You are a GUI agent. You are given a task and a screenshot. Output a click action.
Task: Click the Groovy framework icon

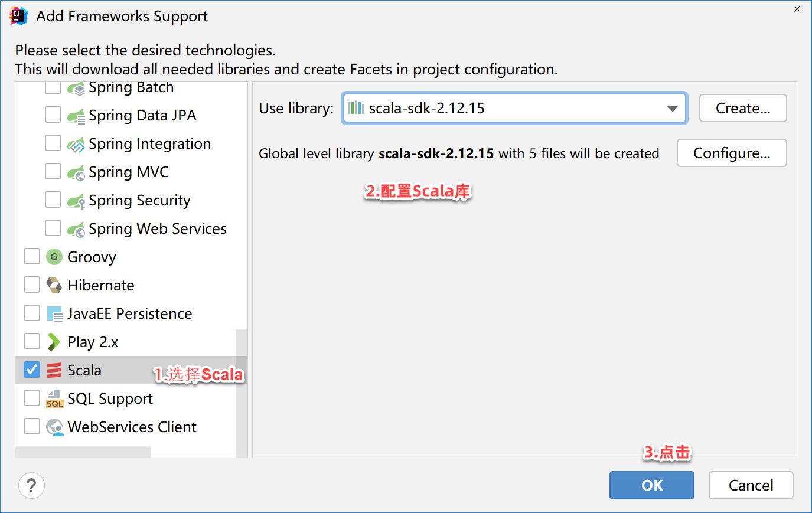click(54, 257)
